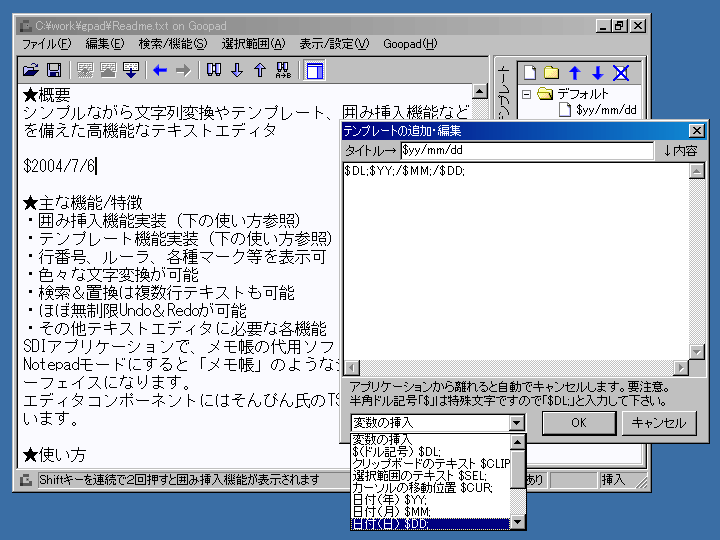Click the Save floppy disk icon

[x=54, y=70]
